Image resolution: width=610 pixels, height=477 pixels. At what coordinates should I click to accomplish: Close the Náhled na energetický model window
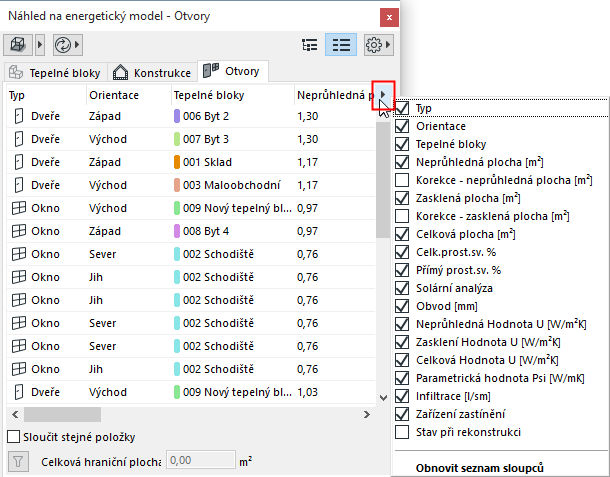pyautogui.click(x=389, y=17)
